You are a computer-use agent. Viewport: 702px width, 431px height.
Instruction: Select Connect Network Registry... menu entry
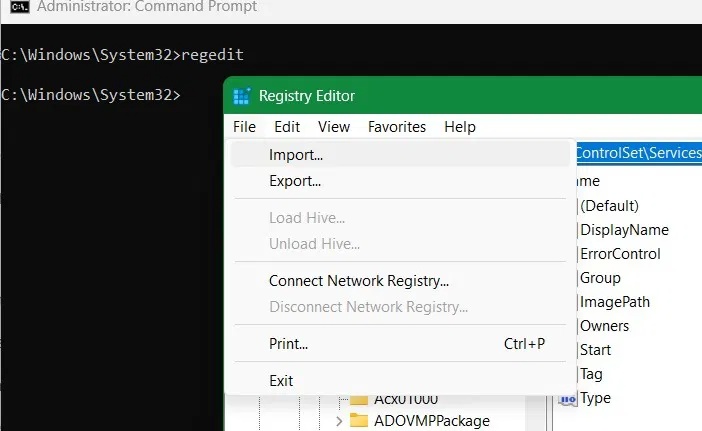click(358, 281)
